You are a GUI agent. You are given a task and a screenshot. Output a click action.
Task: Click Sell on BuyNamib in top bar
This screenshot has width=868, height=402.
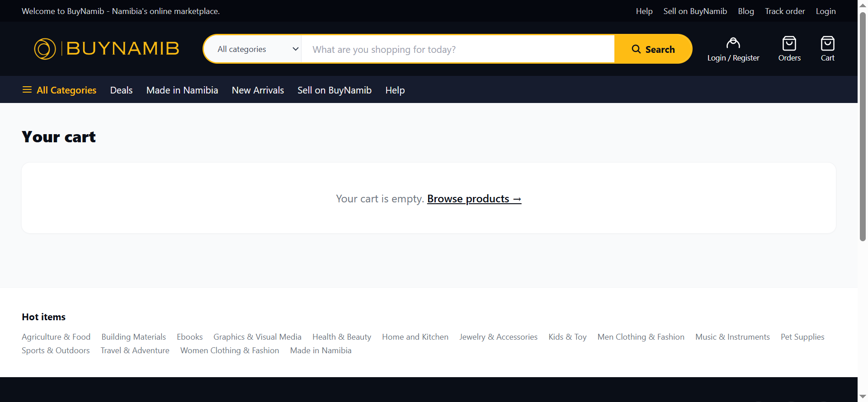(x=695, y=11)
